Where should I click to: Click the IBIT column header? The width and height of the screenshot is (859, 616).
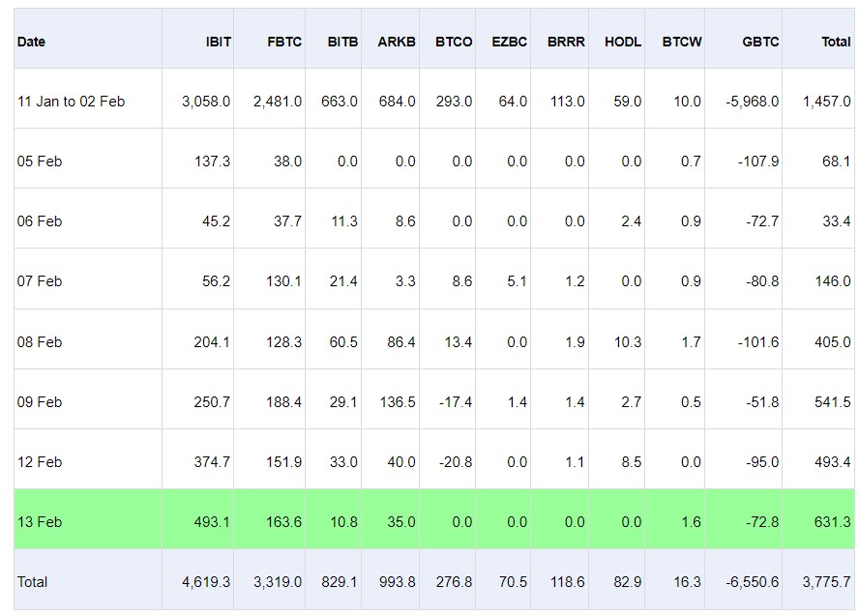(218, 42)
